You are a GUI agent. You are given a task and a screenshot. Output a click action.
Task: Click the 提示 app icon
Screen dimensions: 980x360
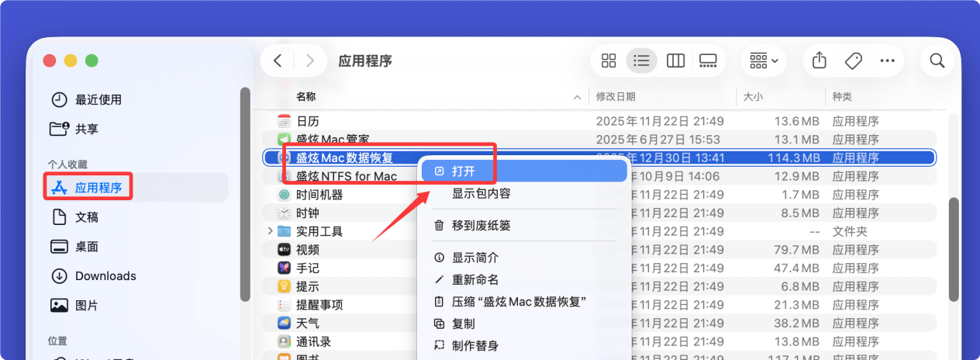pos(284,286)
